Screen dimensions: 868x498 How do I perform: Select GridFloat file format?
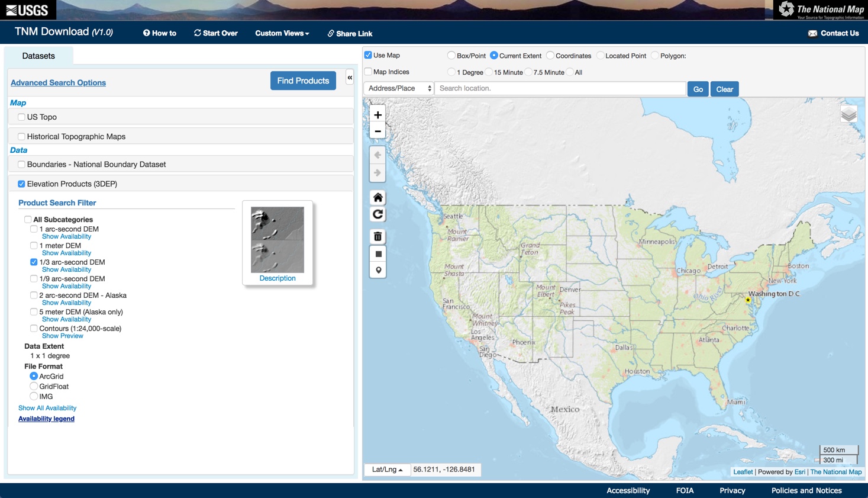pos(34,387)
